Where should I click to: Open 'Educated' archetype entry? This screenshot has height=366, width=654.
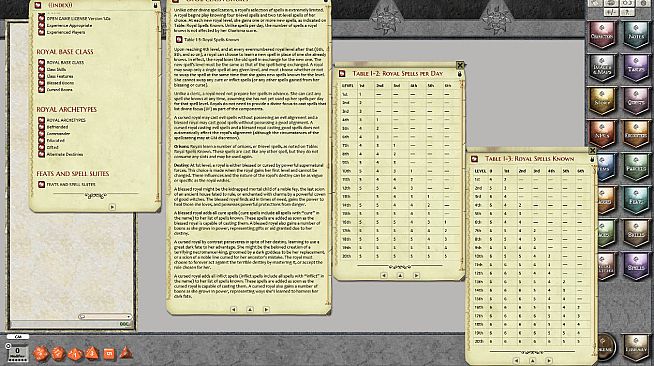click(55, 140)
